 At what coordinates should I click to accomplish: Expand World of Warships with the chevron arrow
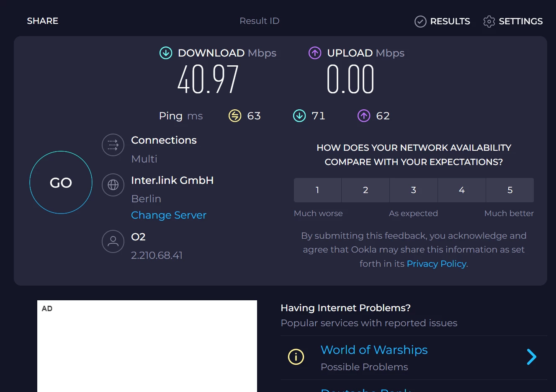(531, 357)
